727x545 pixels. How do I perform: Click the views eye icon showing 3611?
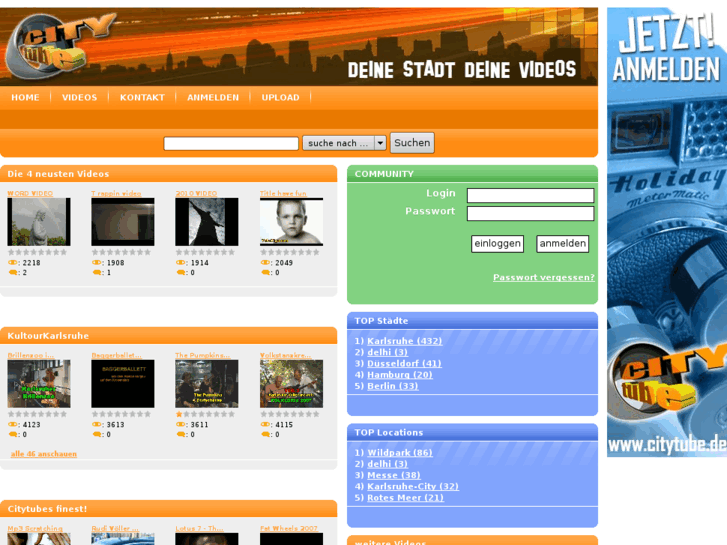click(x=180, y=424)
